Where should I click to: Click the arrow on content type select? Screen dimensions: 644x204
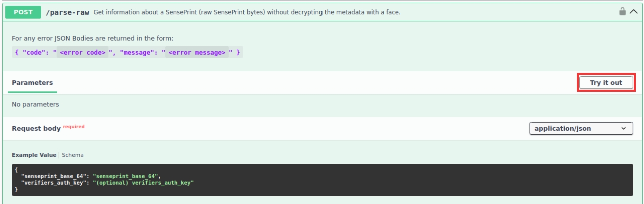click(x=623, y=128)
